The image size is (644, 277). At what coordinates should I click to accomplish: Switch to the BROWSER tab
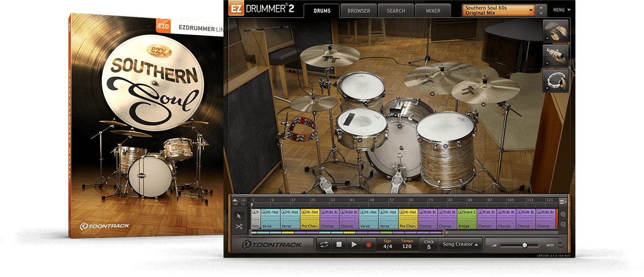click(x=358, y=11)
